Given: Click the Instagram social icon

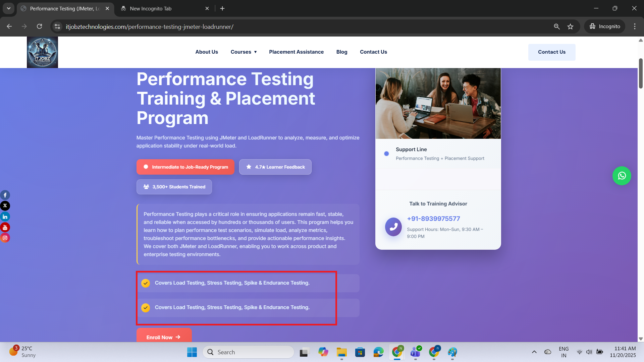Looking at the screenshot, I should click(x=5, y=238).
